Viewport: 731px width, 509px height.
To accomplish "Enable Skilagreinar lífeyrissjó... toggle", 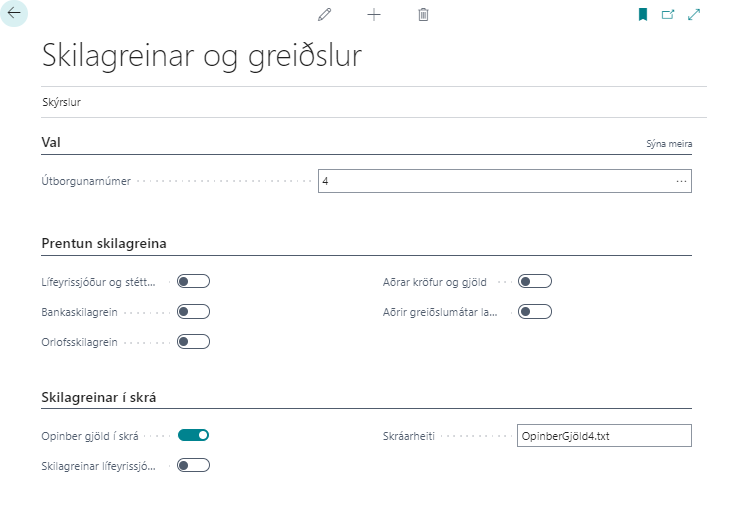I will point(193,465).
